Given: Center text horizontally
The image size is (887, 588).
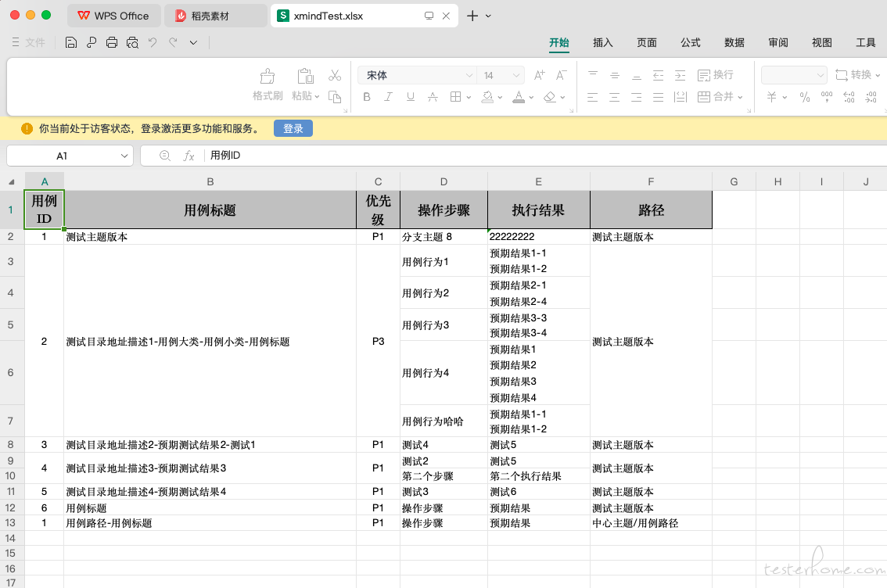Looking at the screenshot, I should coord(615,97).
